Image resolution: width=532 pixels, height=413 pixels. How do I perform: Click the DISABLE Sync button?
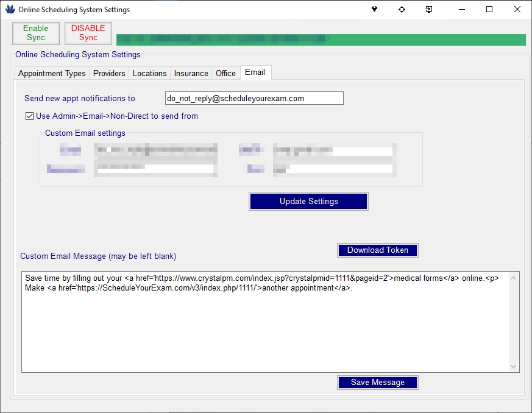click(88, 33)
